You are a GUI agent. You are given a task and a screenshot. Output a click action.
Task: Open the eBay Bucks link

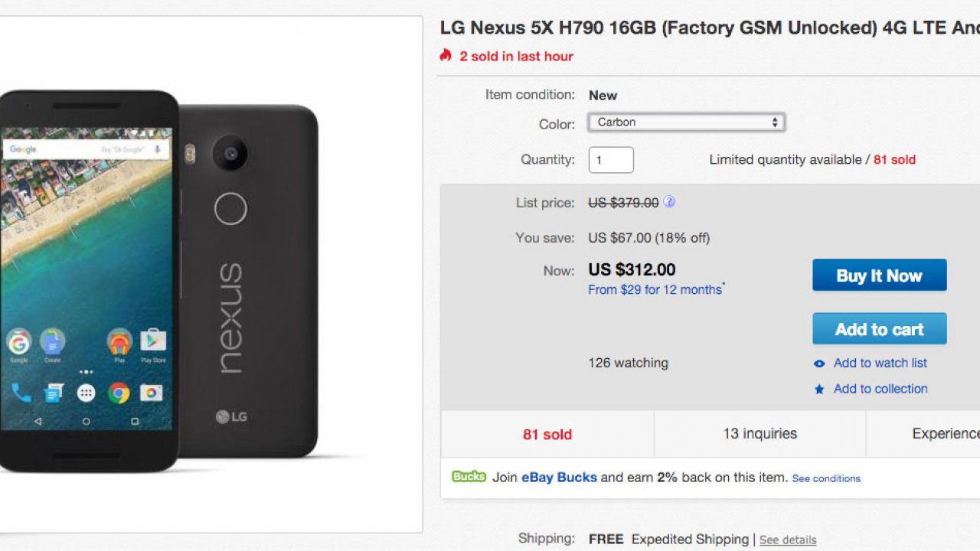click(x=559, y=478)
